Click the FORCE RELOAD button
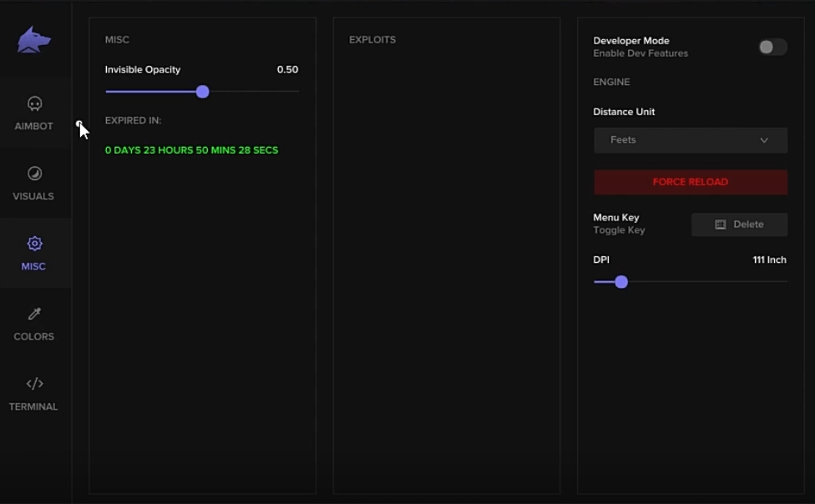The width and height of the screenshot is (815, 504). tap(691, 183)
